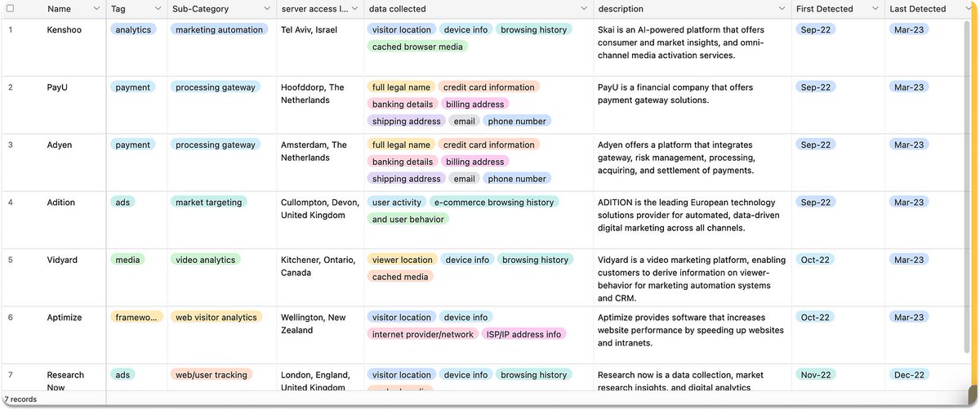Select the Kitchener, Ontario location cell

(320, 278)
